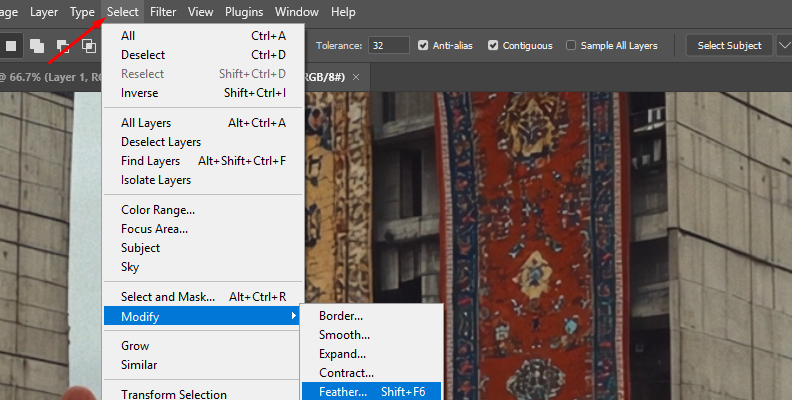Click Inverse in the Select menu

[140, 93]
